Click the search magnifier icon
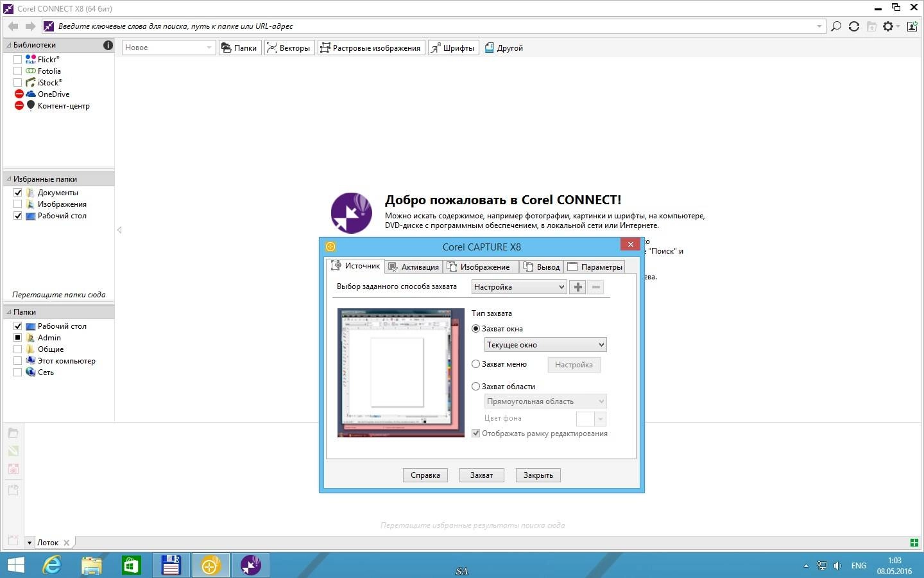Image resolution: width=924 pixels, height=578 pixels. click(836, 26)
